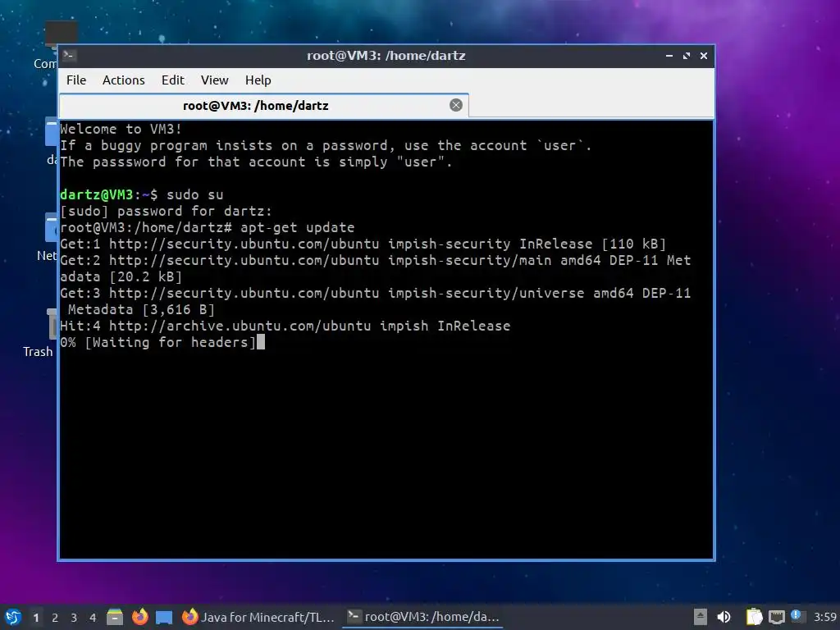The width and height of the screenshot is (840, 630).
Task: Launch Firefox from the quick launch
Action: click(139, 617)
